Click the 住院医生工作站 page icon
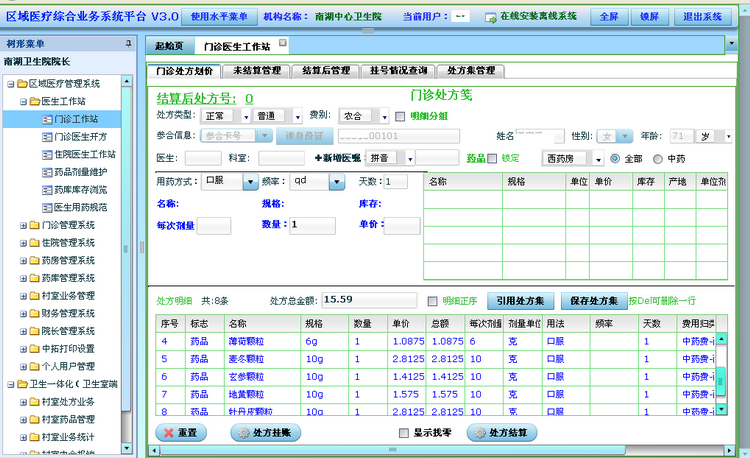 tap(47, 155)
